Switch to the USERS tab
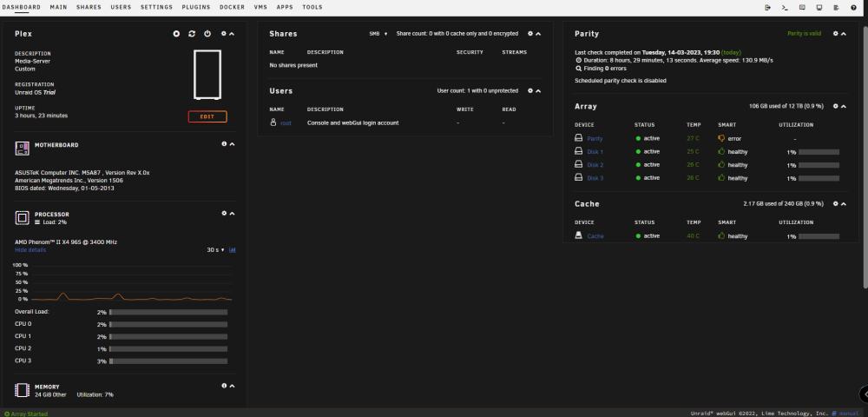 121,7
